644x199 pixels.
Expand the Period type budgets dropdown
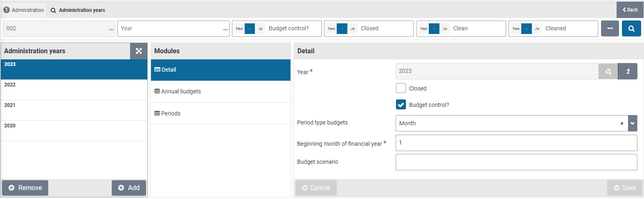click(x=633, y=123)
